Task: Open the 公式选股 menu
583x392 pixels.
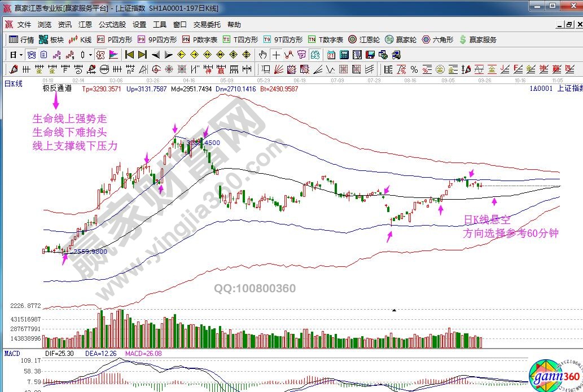Action: point(112,25)
